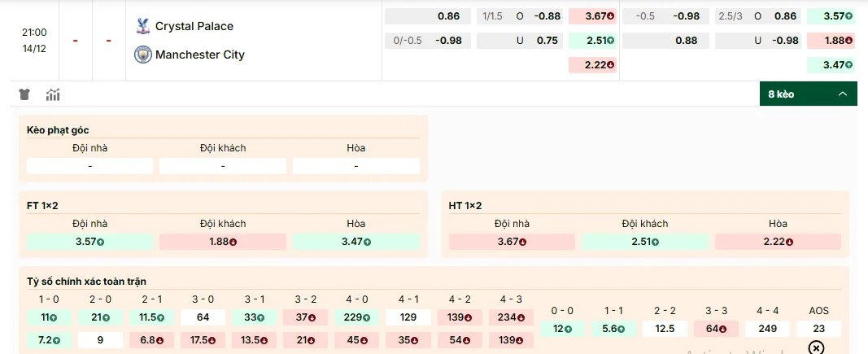Select HT 1×2 Đội nhà odds 3.67
Image resolution: width=868 pixels, height=354 pixels.
click(x=511, y=242)
